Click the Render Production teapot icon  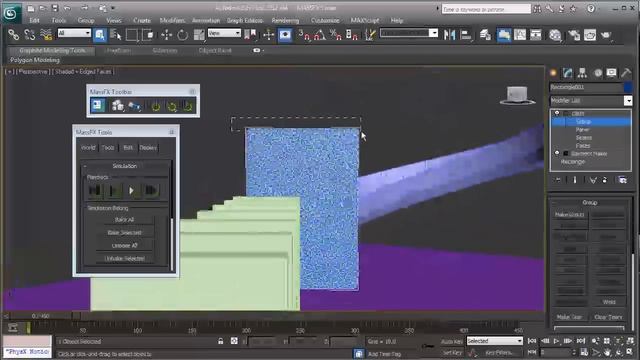click(606, 35)
